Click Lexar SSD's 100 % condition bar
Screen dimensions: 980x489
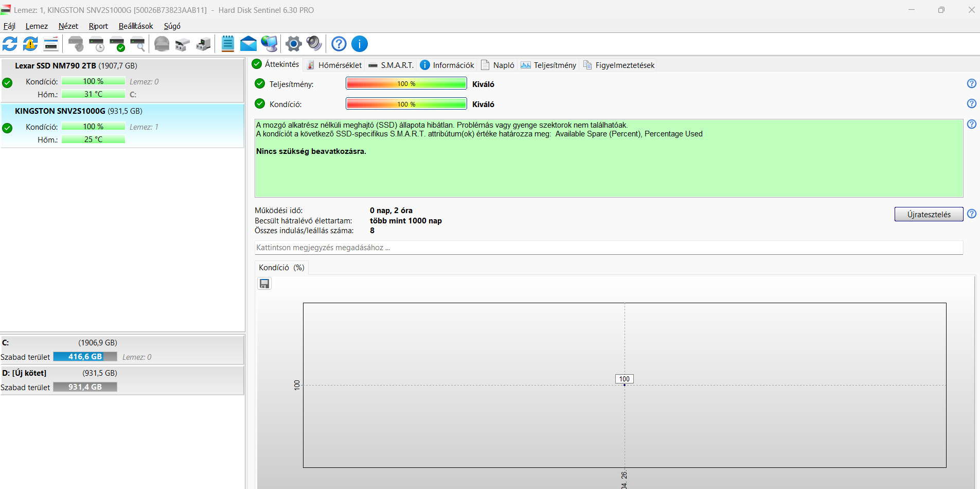pyautogui.click(x=93, y=81)
